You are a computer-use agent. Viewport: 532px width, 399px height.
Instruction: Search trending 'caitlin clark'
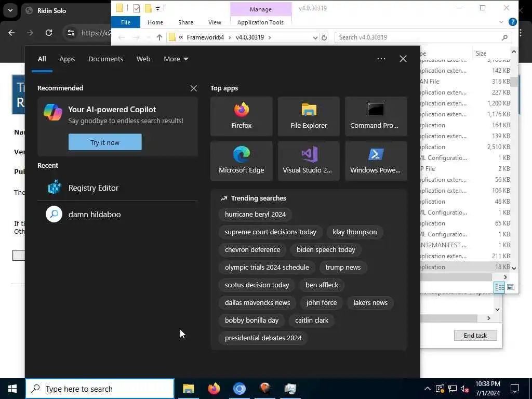pyautogui.click(x=312, y=320)
